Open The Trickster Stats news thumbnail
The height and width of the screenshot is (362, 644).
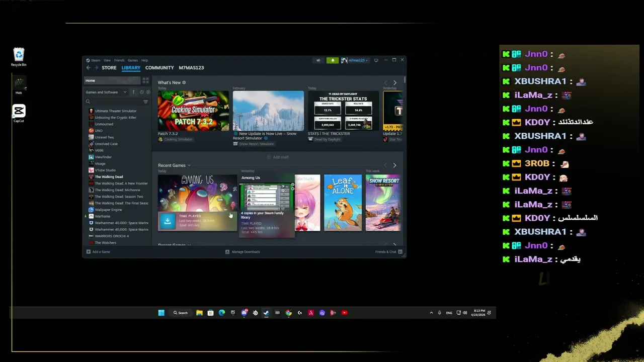pyautogui.click(x=343, y=111)
